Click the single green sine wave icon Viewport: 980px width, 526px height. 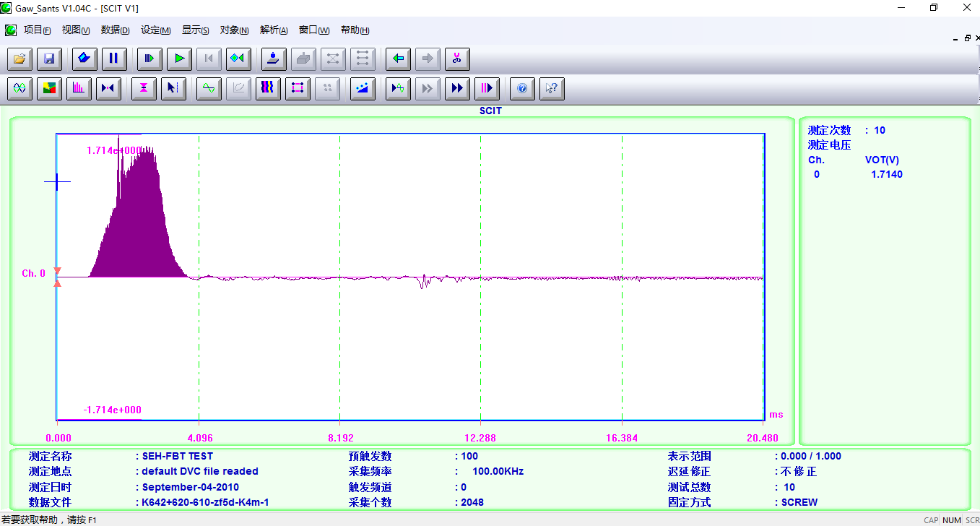pyautogui.click(x=209, y=88)
